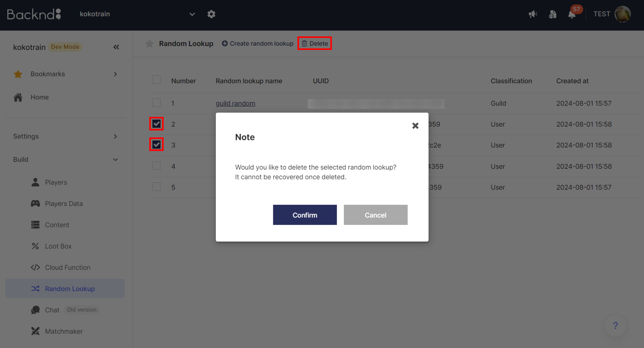Open the TEST user avatar
The width and height of the screenshot is (644, 348).
(x=623, y=14)
